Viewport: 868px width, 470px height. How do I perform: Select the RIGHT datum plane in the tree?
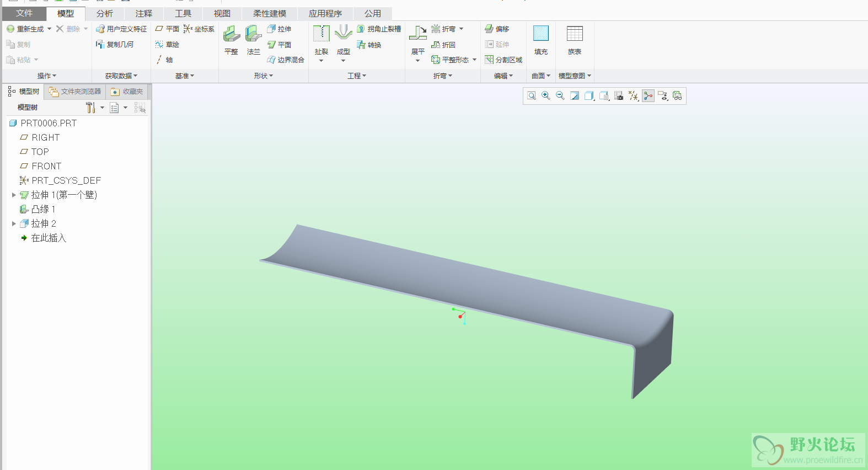(x=40, y=137)
